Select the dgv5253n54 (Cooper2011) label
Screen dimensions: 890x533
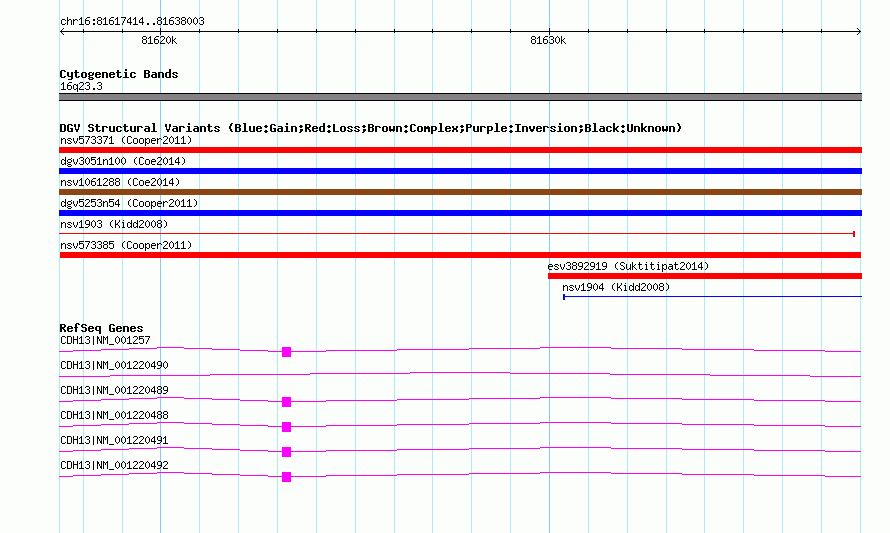tap(129, 203)
